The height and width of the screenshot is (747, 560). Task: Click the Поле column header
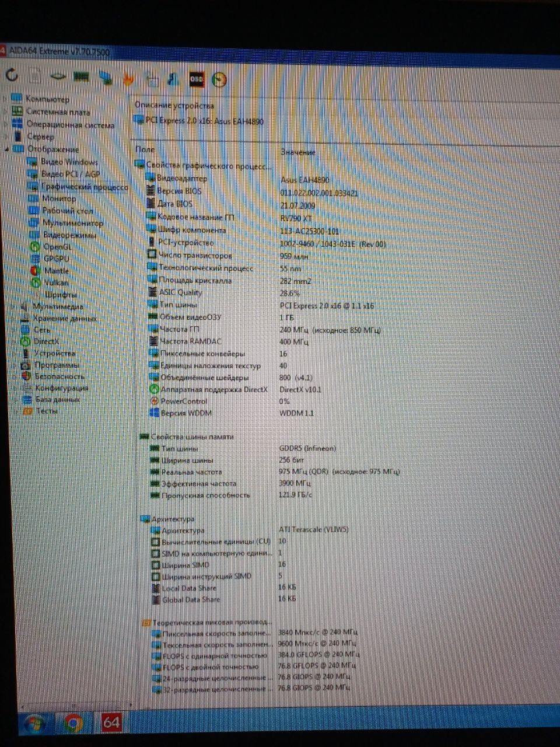pyautogui.click(x=145, y=150)
